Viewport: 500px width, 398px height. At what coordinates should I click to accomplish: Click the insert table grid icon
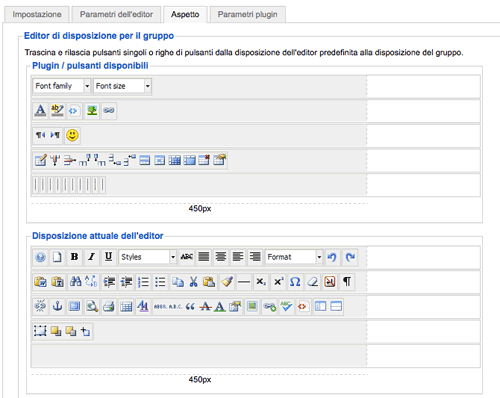126,306
